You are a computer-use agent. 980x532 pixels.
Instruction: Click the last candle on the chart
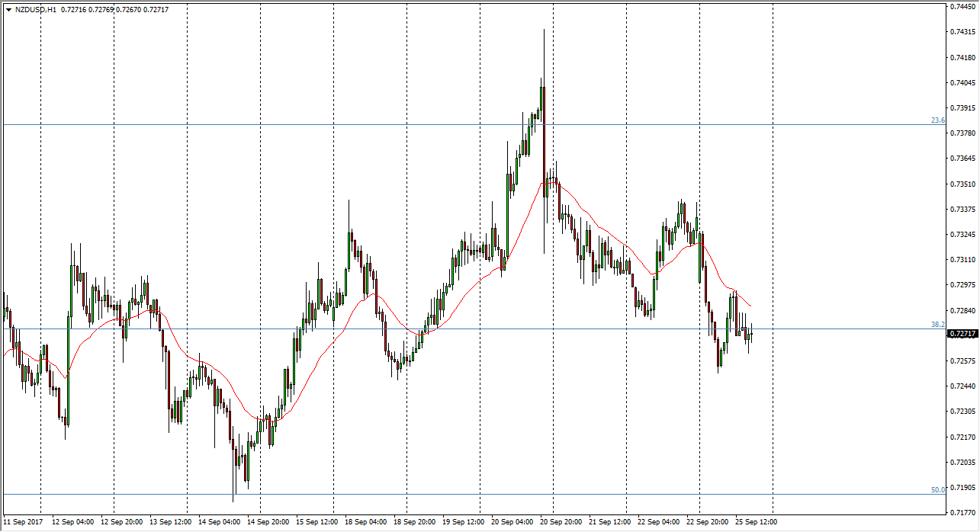tap(751, 334)
